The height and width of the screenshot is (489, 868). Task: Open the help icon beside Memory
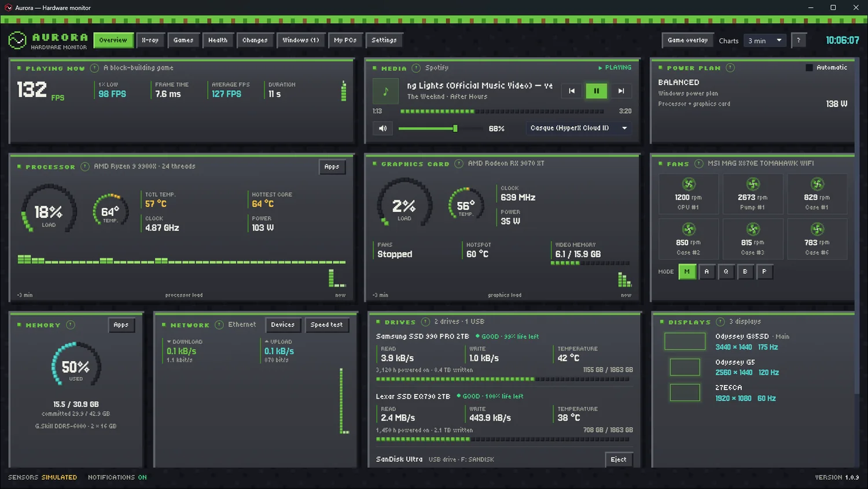pos(71,325)
